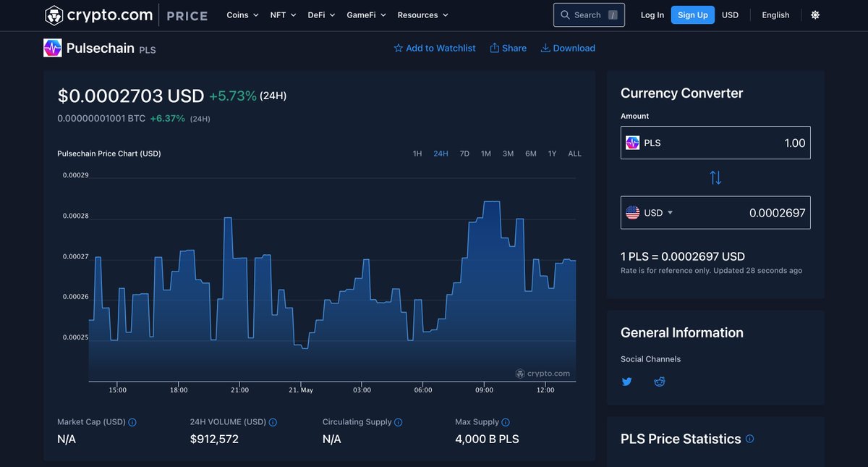
Task: Click the Social Channels label
Action: pos(650,359)
